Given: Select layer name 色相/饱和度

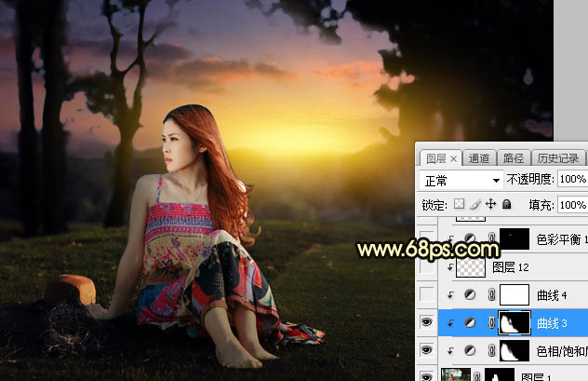Looking at the screenshot, I should pyautogui.click(x=562, y=351).
